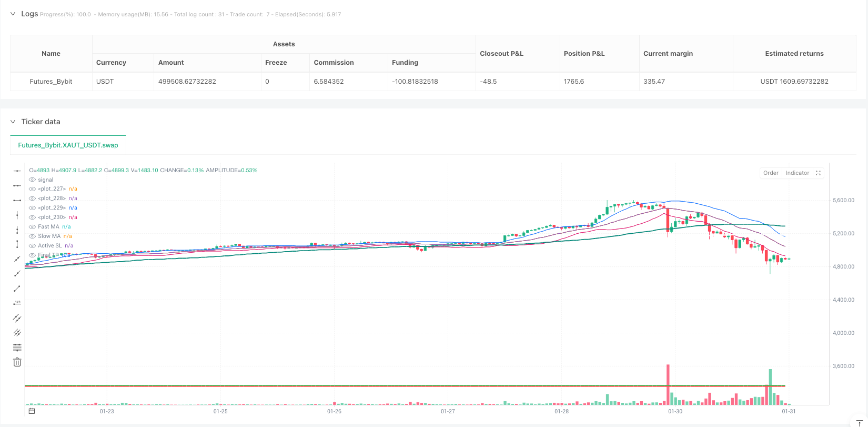Toggle visibility of Slow MA plot

point(33,236)
